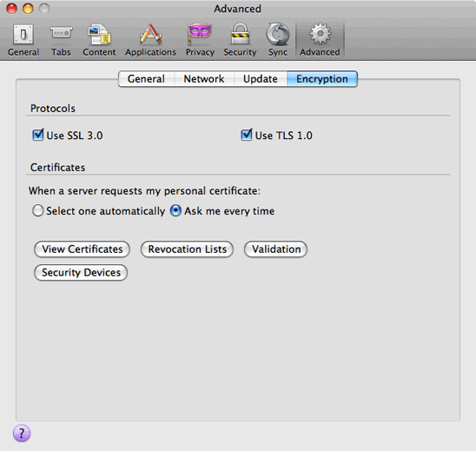
Task: Click the purple help question mark button
Action: (22, 433)
